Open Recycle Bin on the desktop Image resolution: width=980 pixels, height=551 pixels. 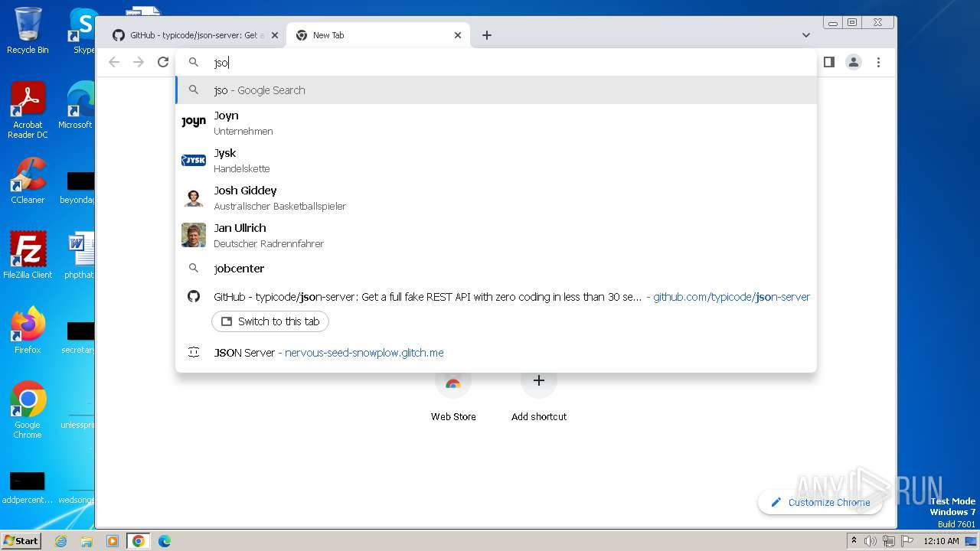(x=28, y=31)
